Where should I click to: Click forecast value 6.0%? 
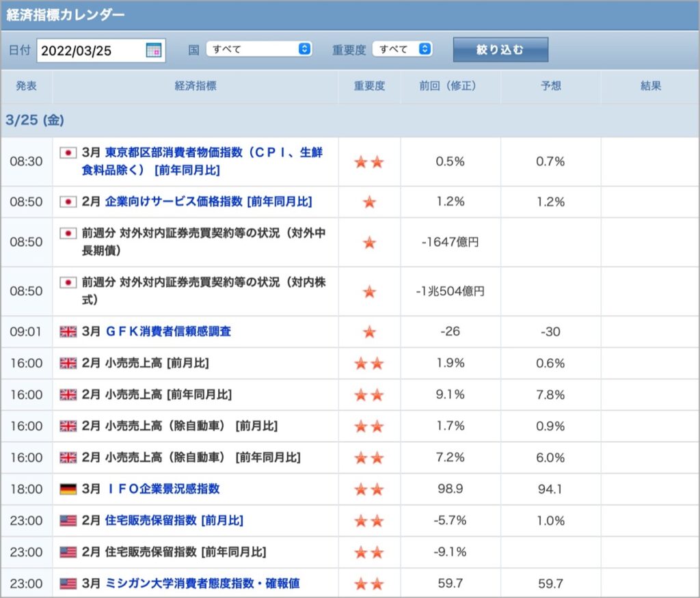click(550, 457)
